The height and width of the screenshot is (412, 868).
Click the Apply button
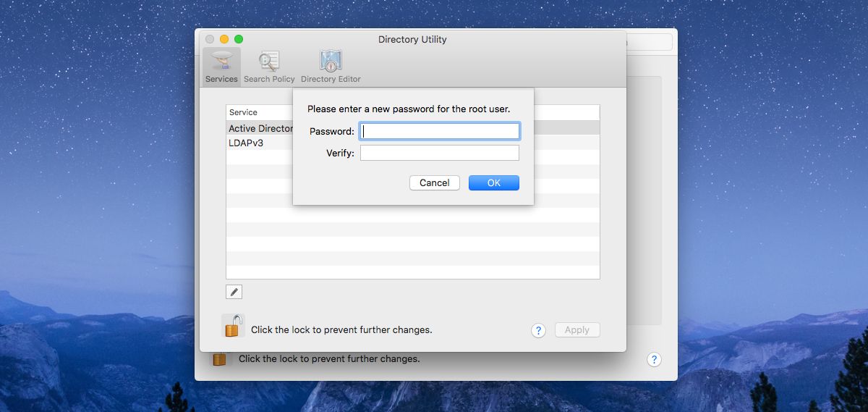point(577,330)
